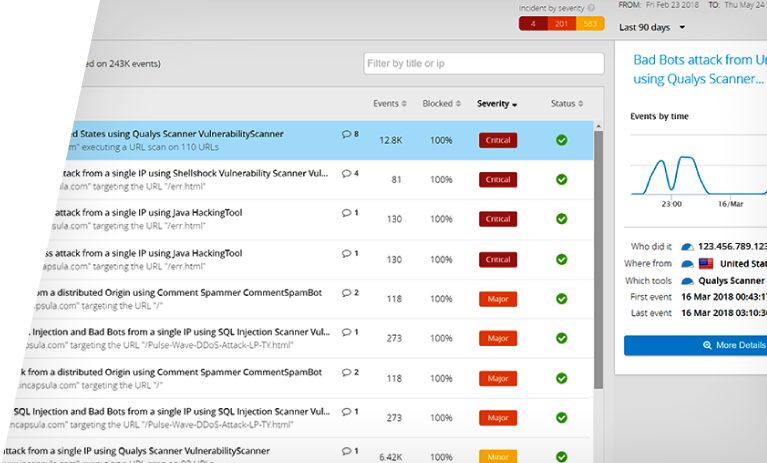Open the Last 90 days dropdown
This screenshot has height=463, width=767.
pos(652,27)
